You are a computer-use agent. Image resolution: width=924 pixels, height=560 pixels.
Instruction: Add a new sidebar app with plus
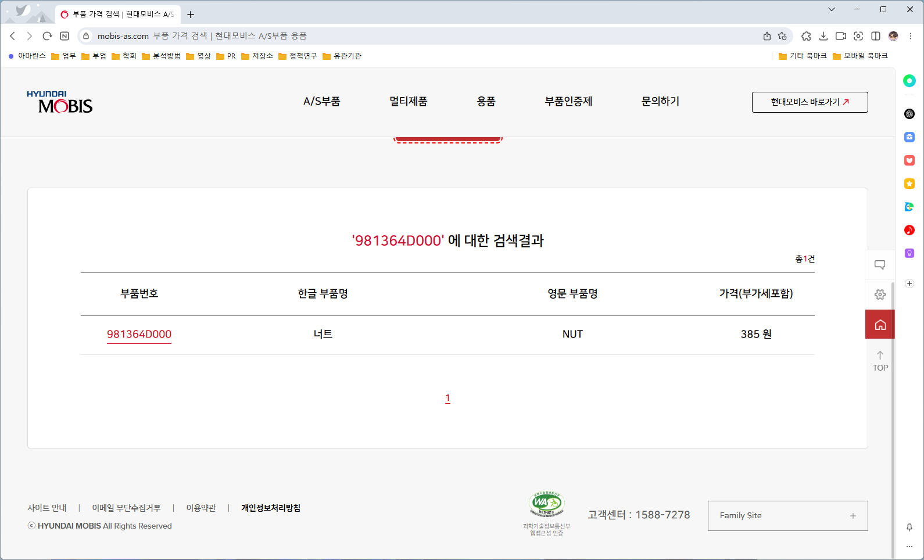[909, 283]
